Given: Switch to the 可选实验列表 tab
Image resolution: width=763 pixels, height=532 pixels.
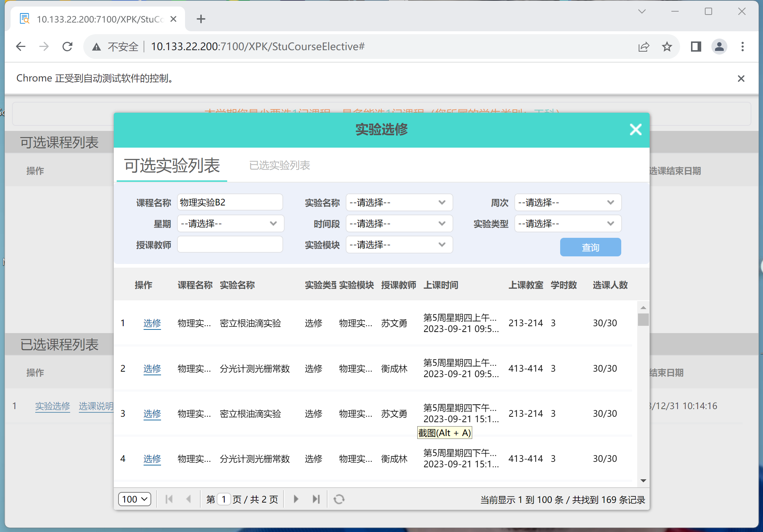Looking at the screenshot, I should [172, 165].
